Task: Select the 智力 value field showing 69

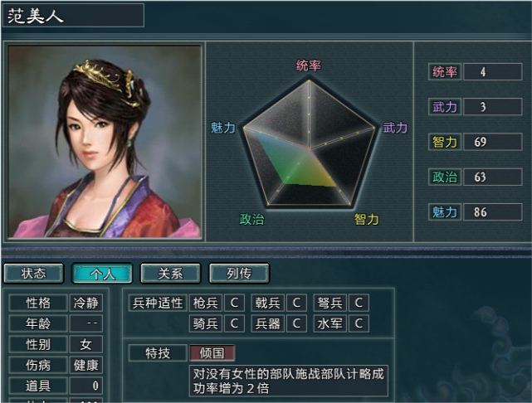Action: coord(492,142)
